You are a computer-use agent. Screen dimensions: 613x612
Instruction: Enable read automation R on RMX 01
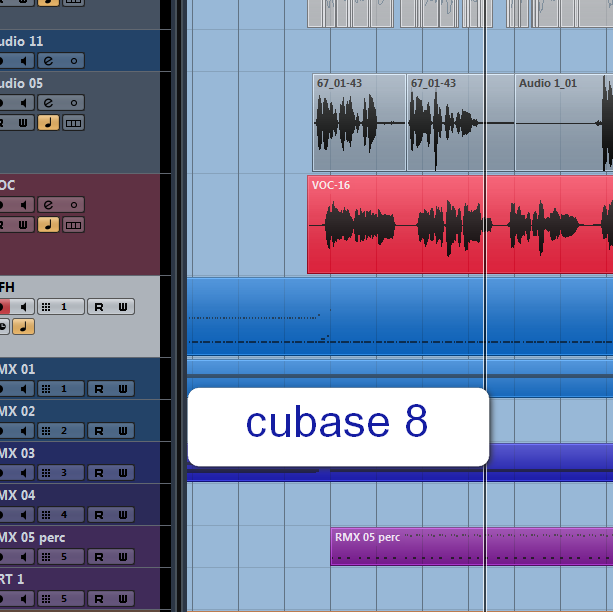pos(99,389)
